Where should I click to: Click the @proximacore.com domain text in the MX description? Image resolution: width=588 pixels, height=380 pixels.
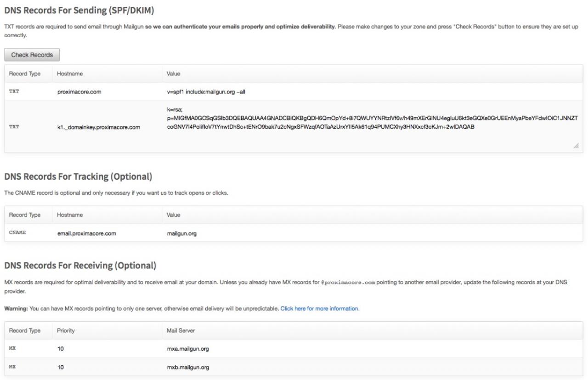[348, 282]
